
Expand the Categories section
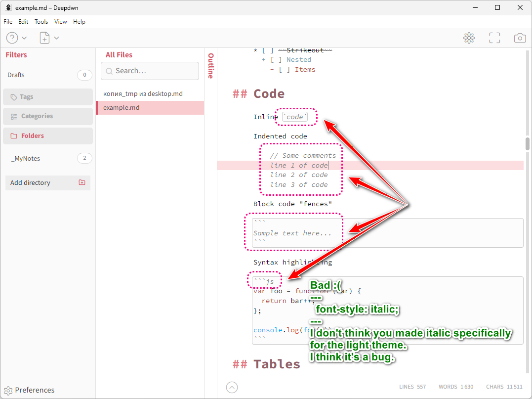click(x=48, y=116)
